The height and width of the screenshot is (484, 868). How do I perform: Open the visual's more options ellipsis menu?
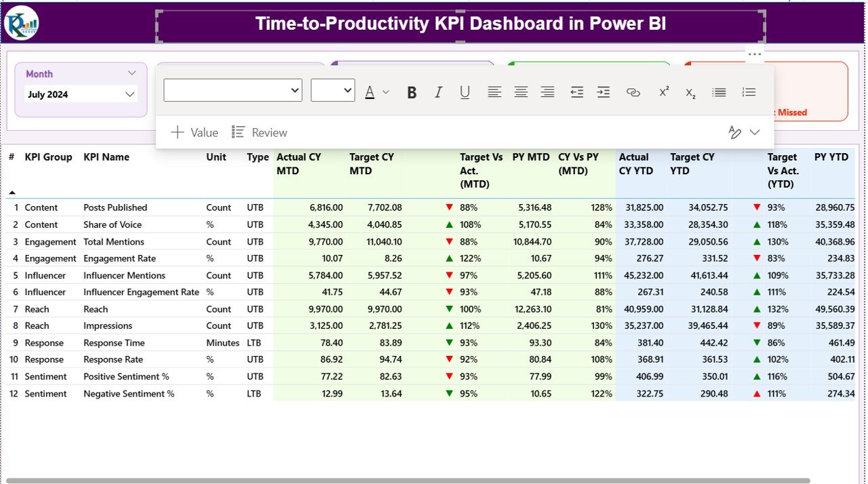pyautogui.click(x=755, y=54)
